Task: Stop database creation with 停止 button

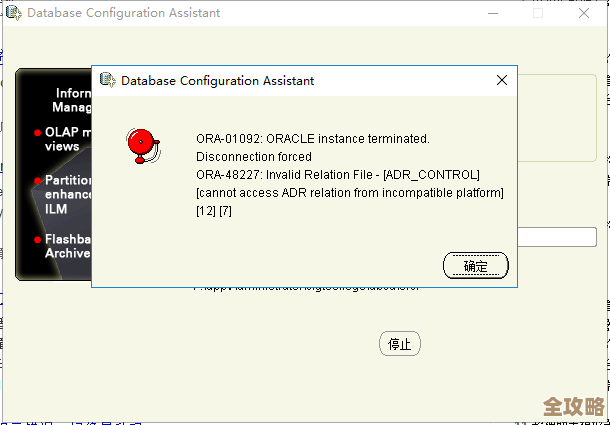Action: (400, 344)
